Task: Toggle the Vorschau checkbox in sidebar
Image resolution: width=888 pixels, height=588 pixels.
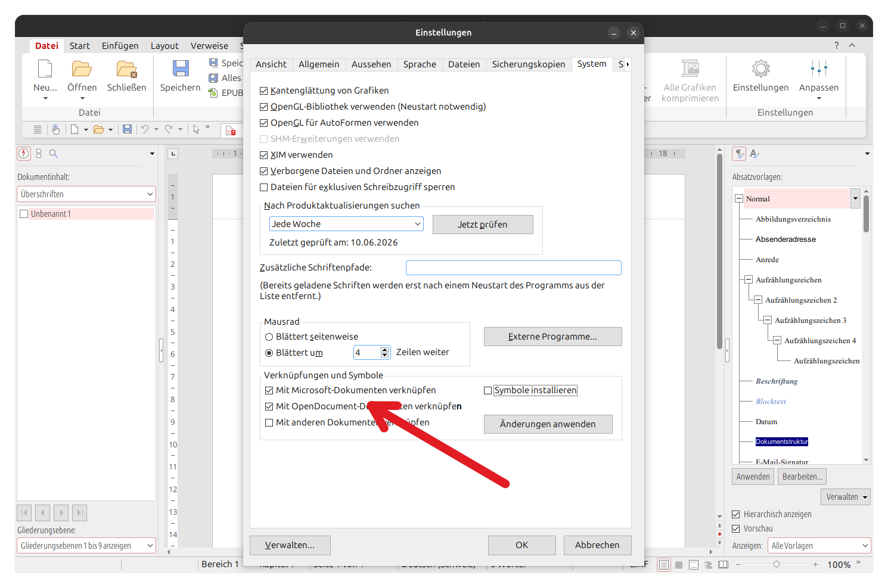Action: 736,528
